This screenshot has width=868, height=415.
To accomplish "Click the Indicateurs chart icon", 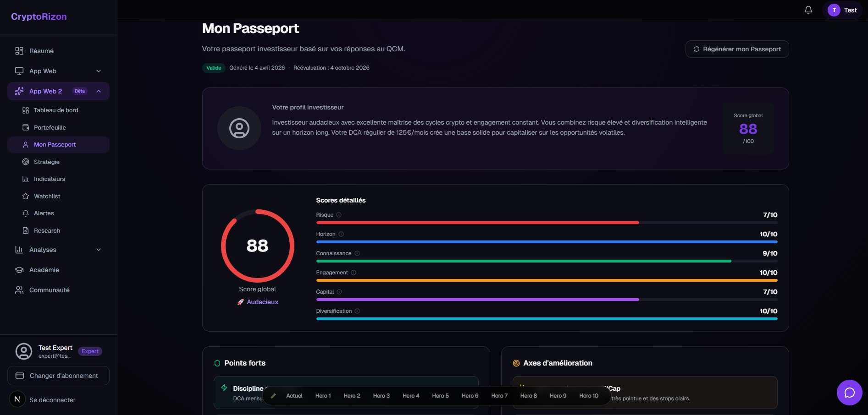I will click(x=26, y=179).
